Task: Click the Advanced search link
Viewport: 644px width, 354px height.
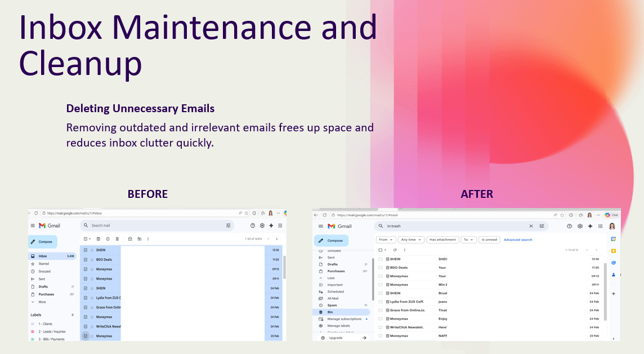Action: [518, 240]
